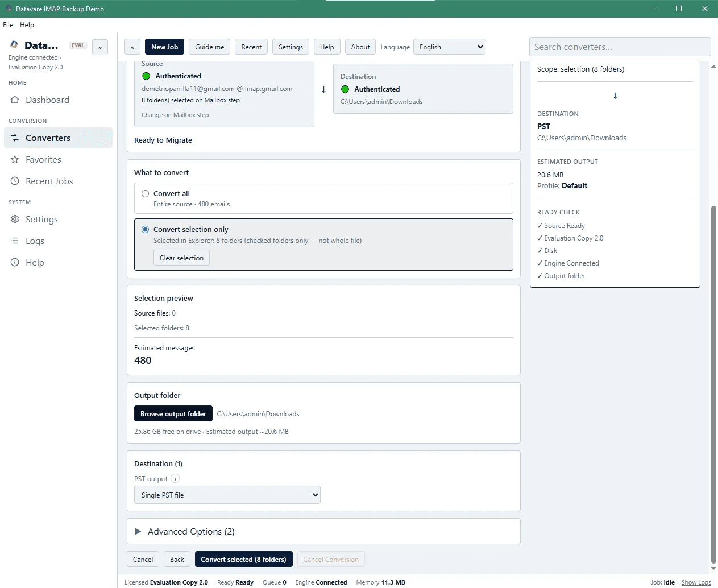Click the Settings toolbar button
Image resolution: width=718 pixels, height=588 pixels.
coord(290,47)
